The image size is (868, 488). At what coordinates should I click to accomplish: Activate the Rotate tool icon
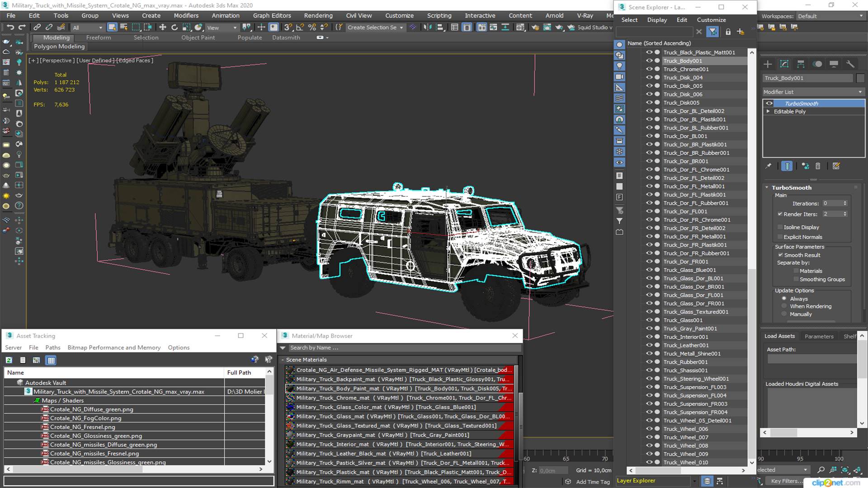coord(175,28)
